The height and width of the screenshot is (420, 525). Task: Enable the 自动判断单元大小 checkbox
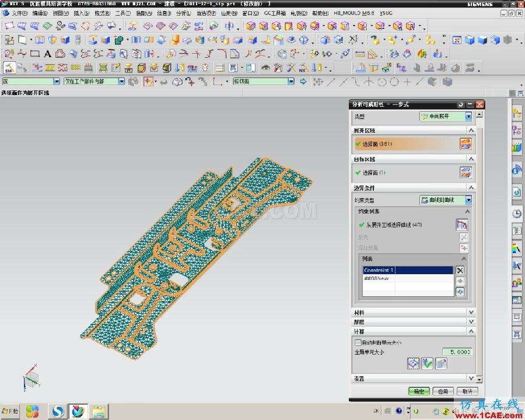coord(358,342)
